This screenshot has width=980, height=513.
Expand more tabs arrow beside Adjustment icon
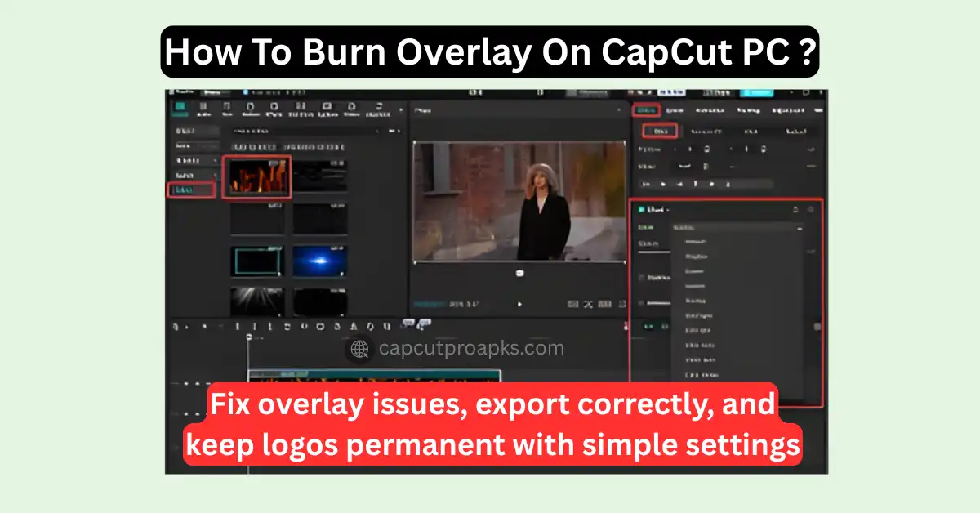tap(399, 109)
